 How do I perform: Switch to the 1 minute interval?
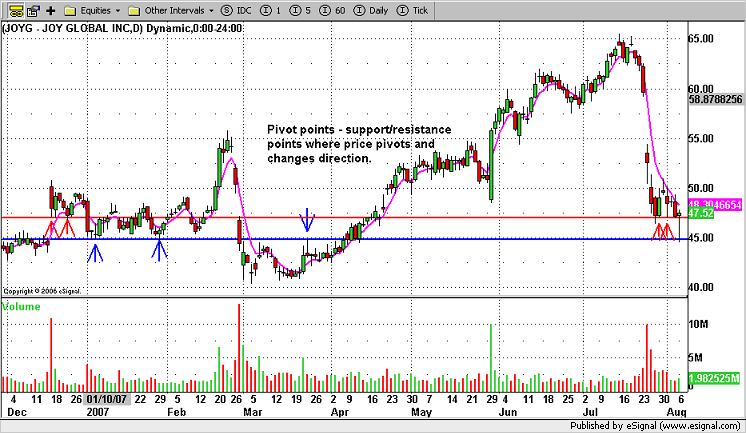point(271,10)
